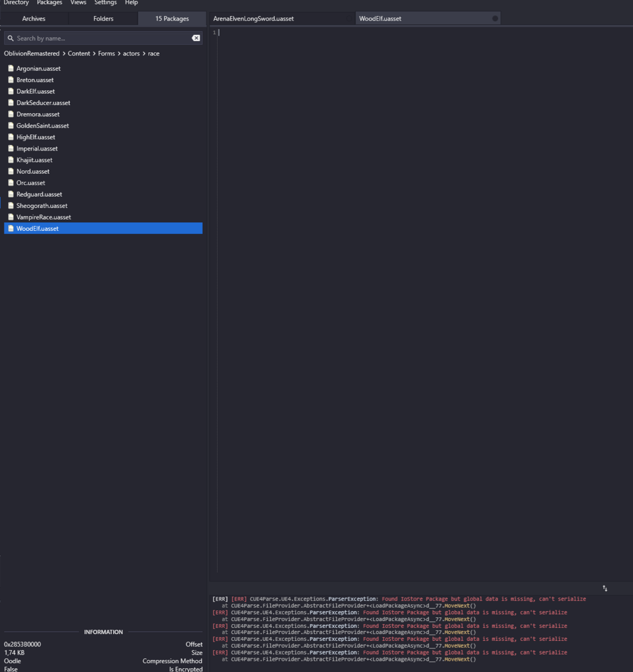The height and width of the screenshot is (672, 633).
Task: Select the DarkElf.uasset package name
Action: [x=35, y=91]
